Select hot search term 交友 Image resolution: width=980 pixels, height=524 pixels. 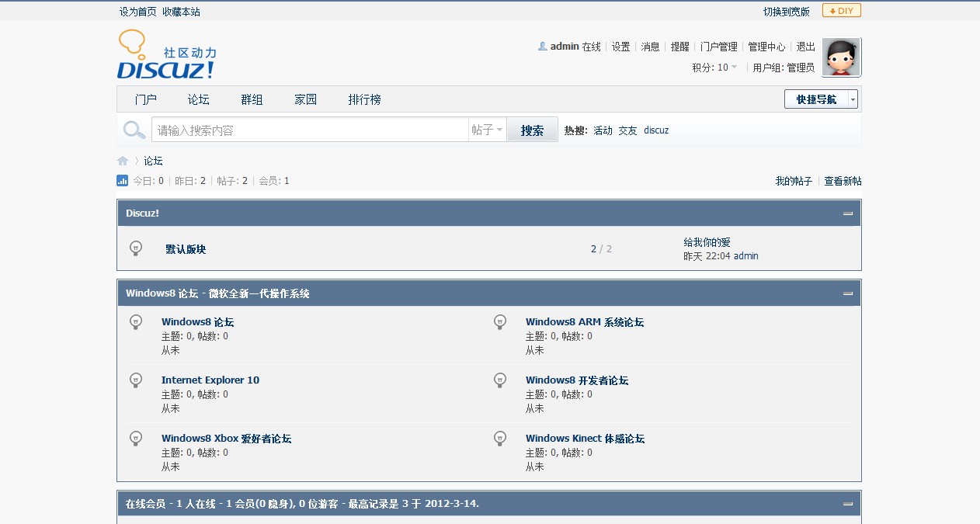(x=627, y=130)
